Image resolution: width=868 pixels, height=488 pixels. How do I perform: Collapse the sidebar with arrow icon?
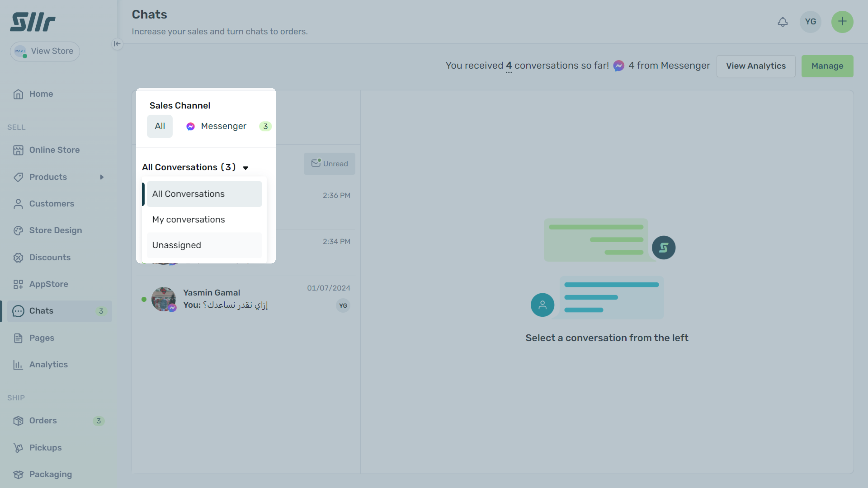pos(117,44)
